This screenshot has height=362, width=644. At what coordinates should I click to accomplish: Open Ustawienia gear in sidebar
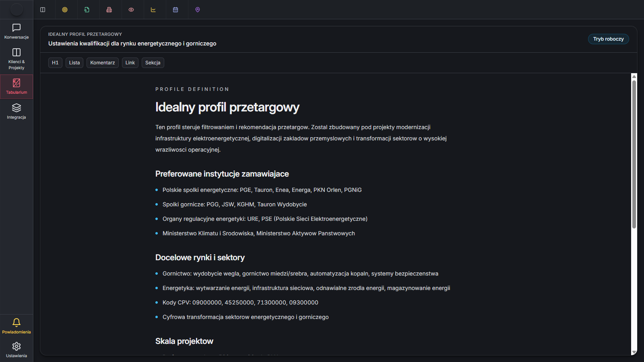tap(17, 350)
